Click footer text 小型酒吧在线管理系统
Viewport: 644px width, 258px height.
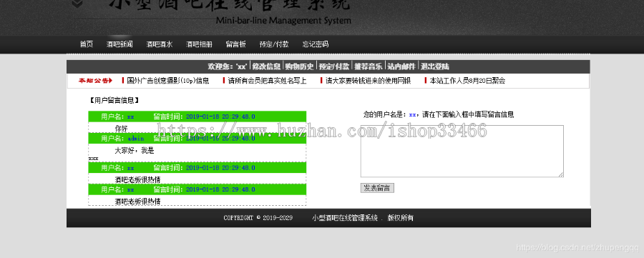tap(345, 218)
